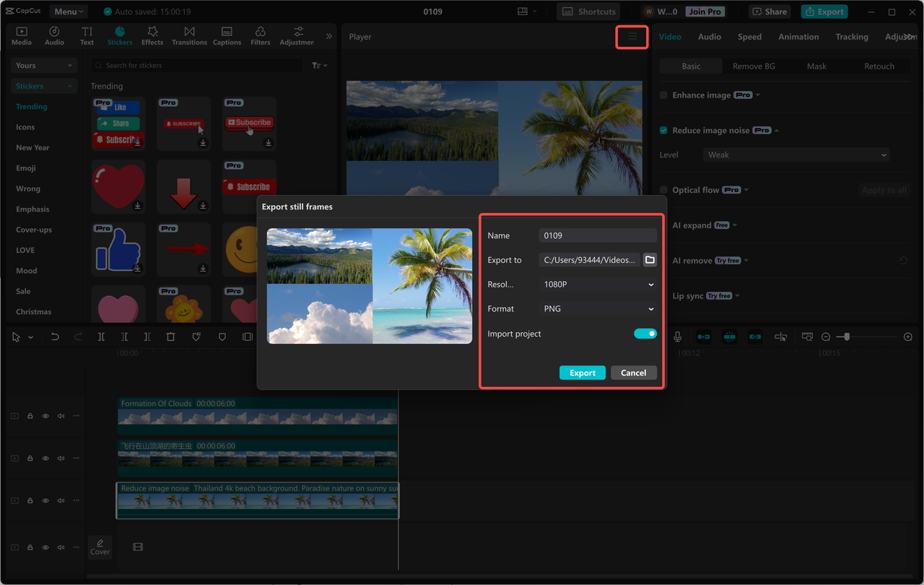This screenshot has width=924, height=585.
Task: Click the Search for stickers field
Action: 197,65
